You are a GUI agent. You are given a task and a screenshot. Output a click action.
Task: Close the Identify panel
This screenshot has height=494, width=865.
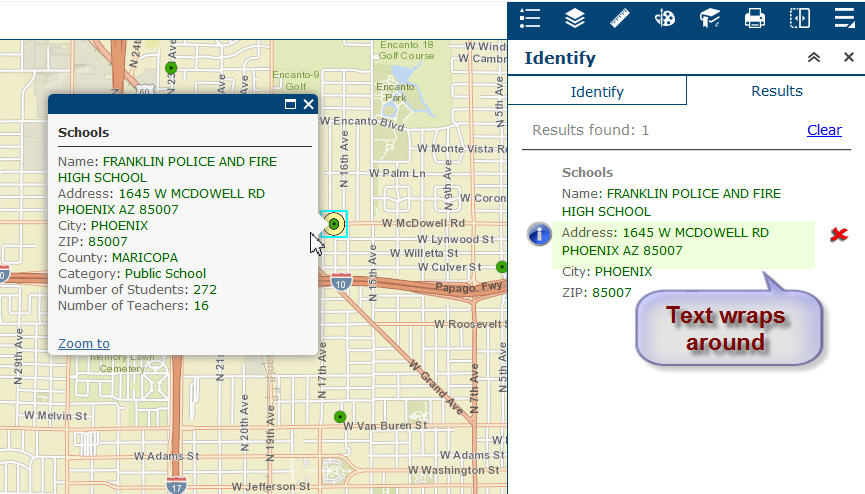coord(849,57)
